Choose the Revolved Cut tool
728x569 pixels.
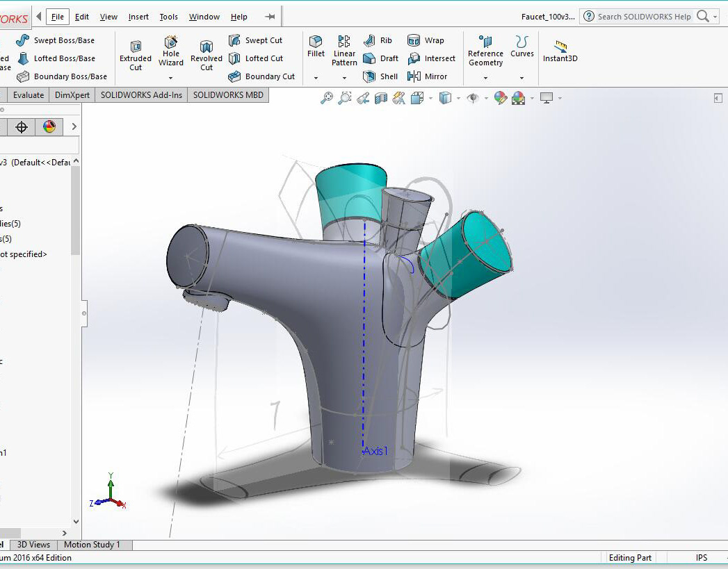pyautogui.click(x=206, y=56)
